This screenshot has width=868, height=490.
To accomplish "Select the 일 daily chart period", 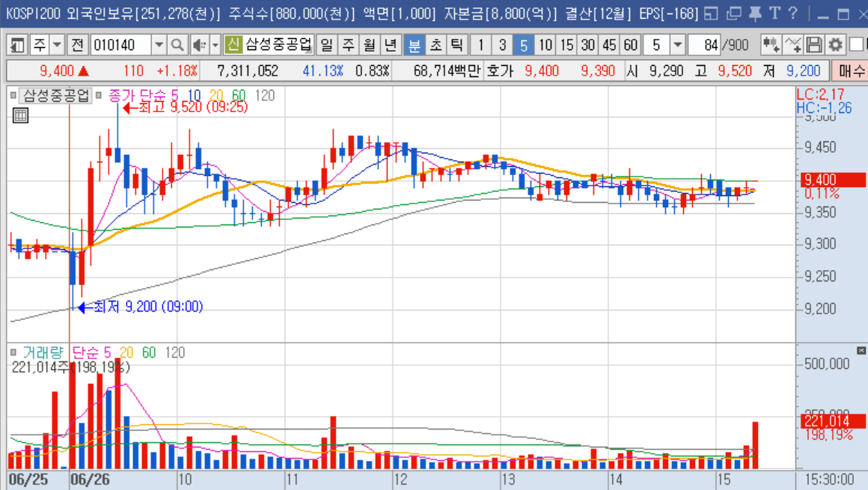I will tap(326, 45).
